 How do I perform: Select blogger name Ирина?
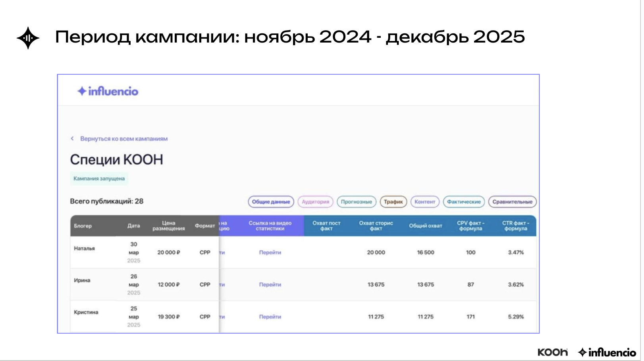point(82,280)
